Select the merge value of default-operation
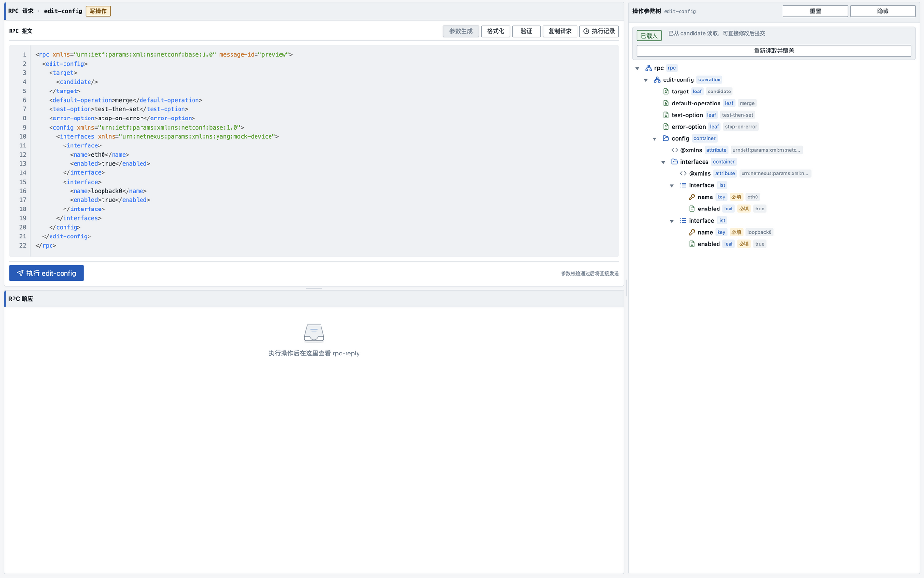Viewport: 924px width, 578px height. tap(747, 103)
